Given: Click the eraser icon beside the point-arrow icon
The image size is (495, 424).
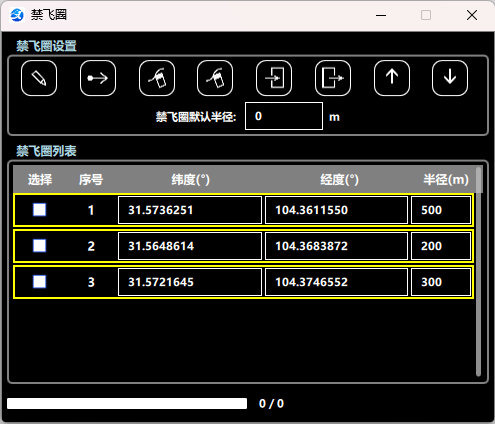Looking at the screenshot, I should pos(157,78).
